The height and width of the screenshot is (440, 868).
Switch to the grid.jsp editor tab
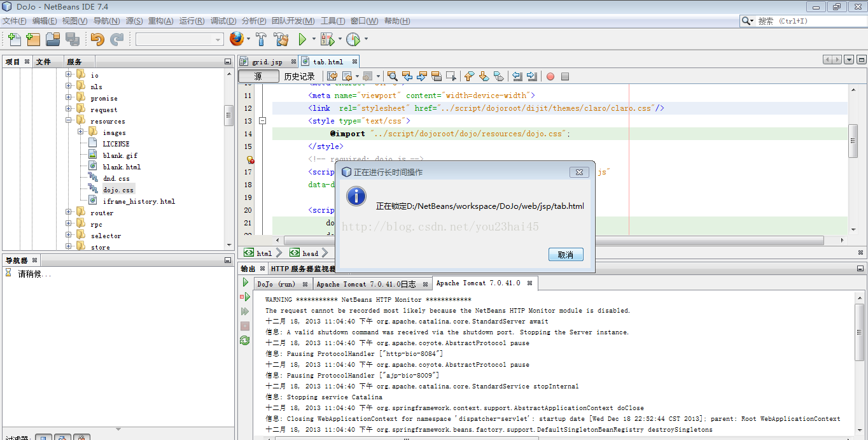point(267,62)
